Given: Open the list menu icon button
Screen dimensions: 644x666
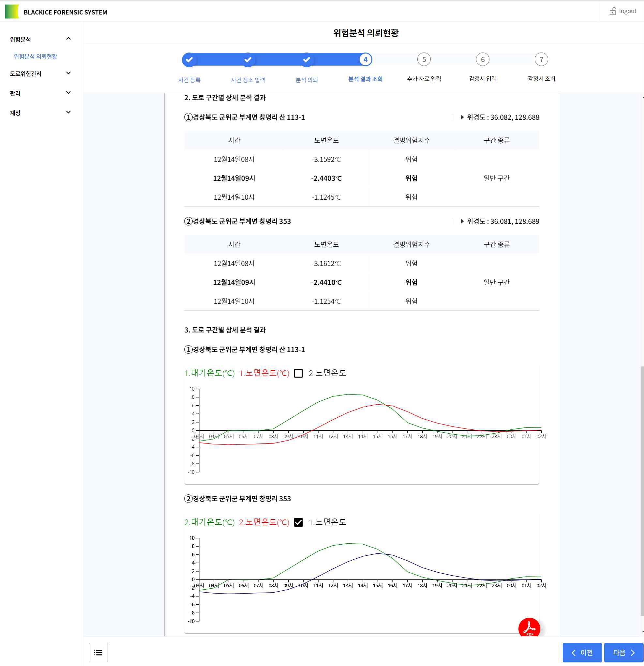Looking at the screenshot, I should click(x=98, y=652).
